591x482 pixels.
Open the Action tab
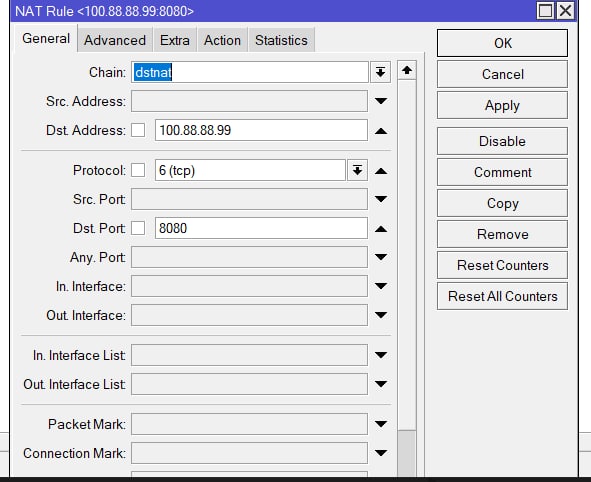click(x=222, y=40)
